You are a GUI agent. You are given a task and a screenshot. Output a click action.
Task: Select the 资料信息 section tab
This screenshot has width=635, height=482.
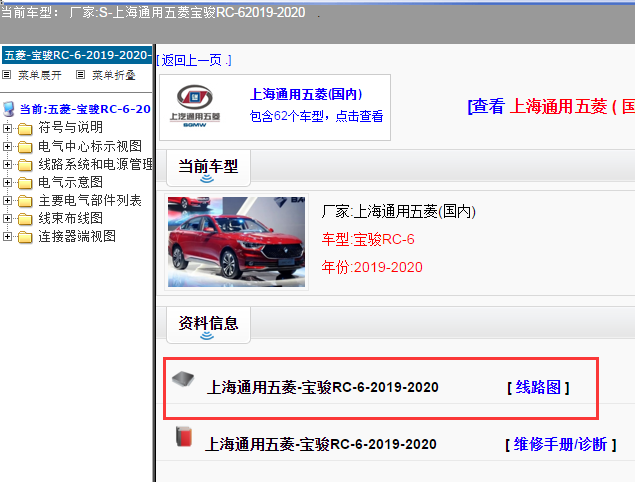[x=208, y=324]
